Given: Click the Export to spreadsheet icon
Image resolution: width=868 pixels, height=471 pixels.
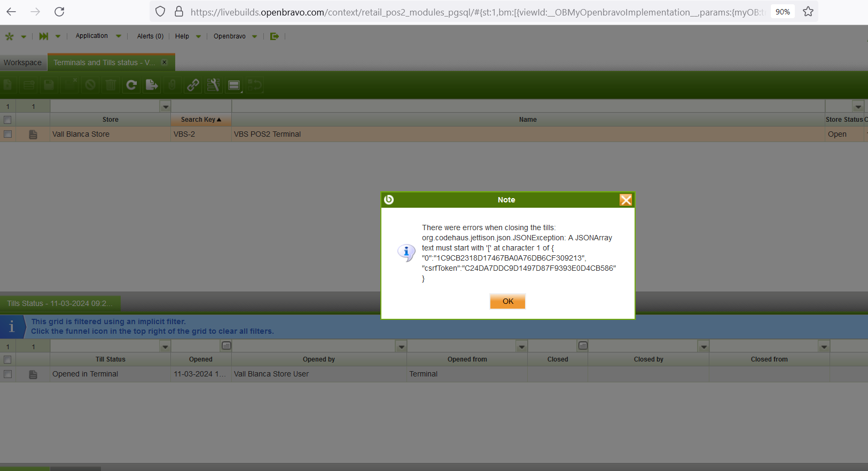Looking at the screenshot, I should [152, 85].
